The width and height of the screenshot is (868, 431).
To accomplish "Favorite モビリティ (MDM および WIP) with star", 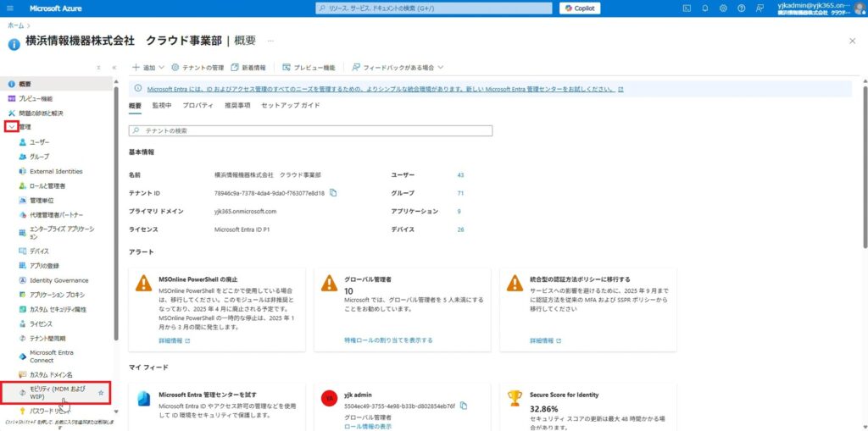I will pos(102,392).
